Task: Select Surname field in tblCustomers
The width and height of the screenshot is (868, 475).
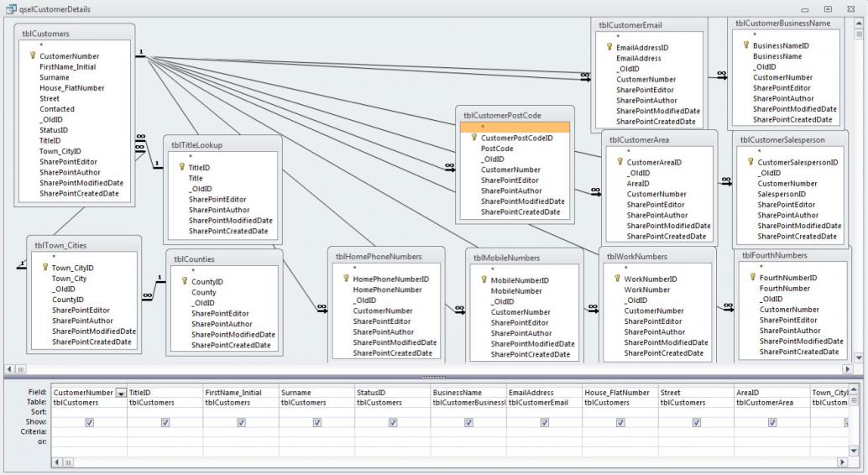Action: click(55, 77)
